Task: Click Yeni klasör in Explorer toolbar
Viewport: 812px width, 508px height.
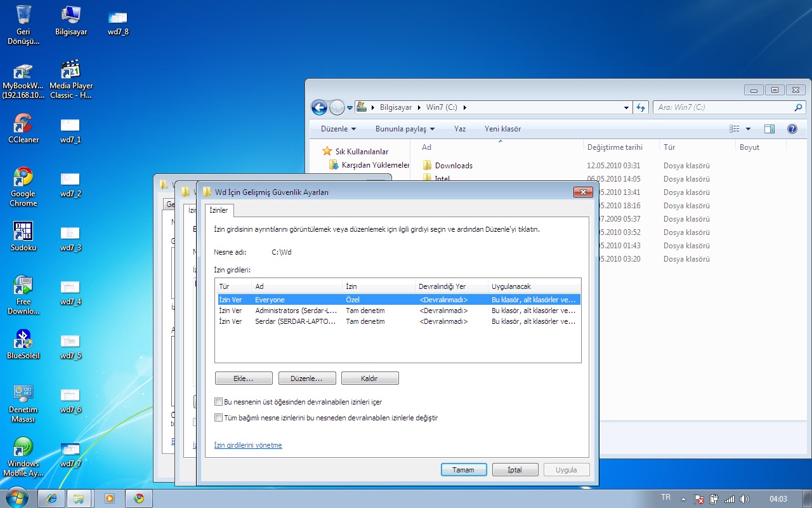Action: [x=502, y=129]
